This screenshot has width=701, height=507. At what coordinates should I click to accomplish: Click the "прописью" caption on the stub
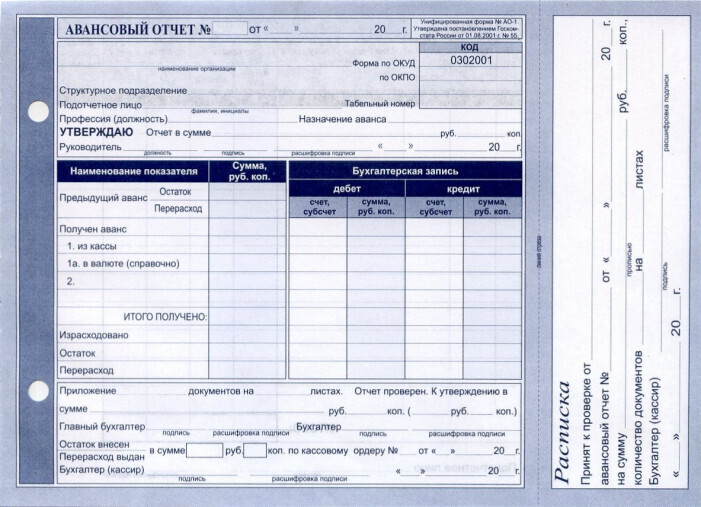629,260
